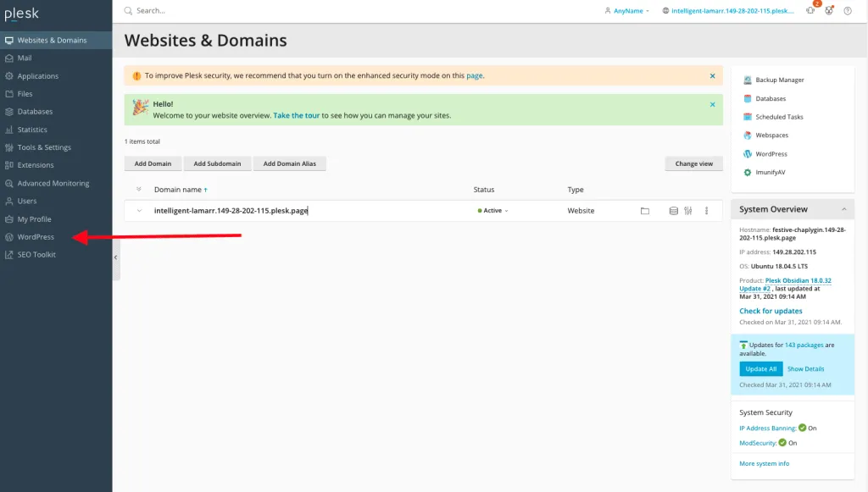Open the WordPress toolkit from the right panel
The width and height of the screenshot is (868, 492).
(771, 153)
